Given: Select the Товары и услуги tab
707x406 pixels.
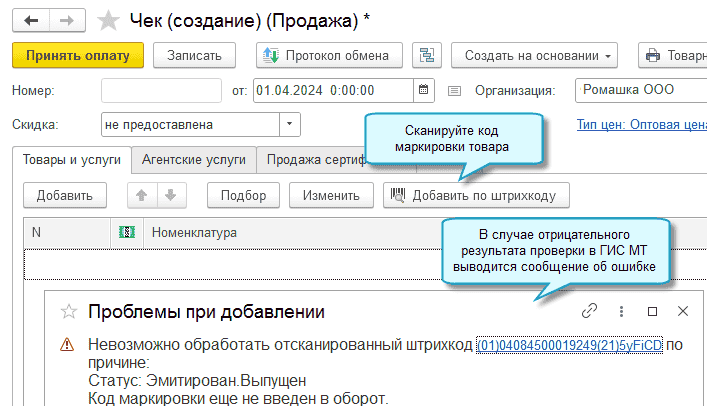Looking at the screenshot, I should (x=72, y=160).
